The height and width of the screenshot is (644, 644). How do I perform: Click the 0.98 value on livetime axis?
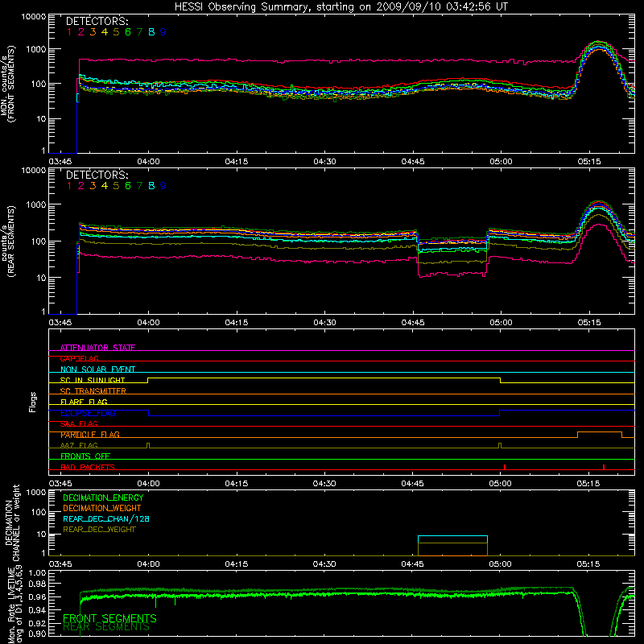(x=37, y=584)
